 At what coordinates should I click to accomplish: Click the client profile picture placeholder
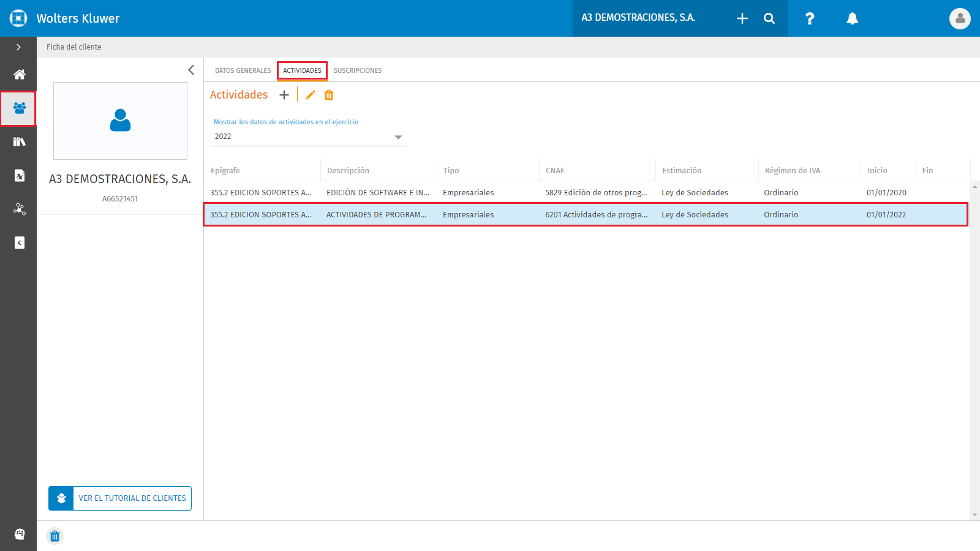click(x=120, y=121)
